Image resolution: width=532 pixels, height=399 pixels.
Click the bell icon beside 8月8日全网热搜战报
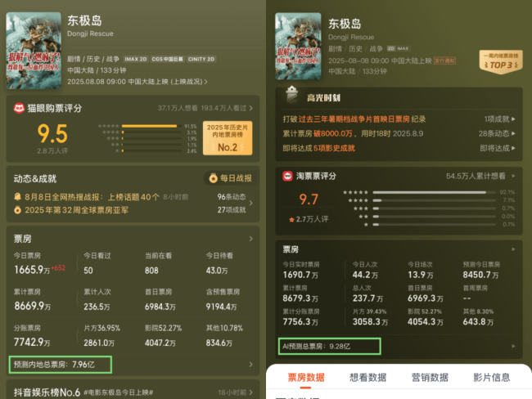click(x=17, y=197)
